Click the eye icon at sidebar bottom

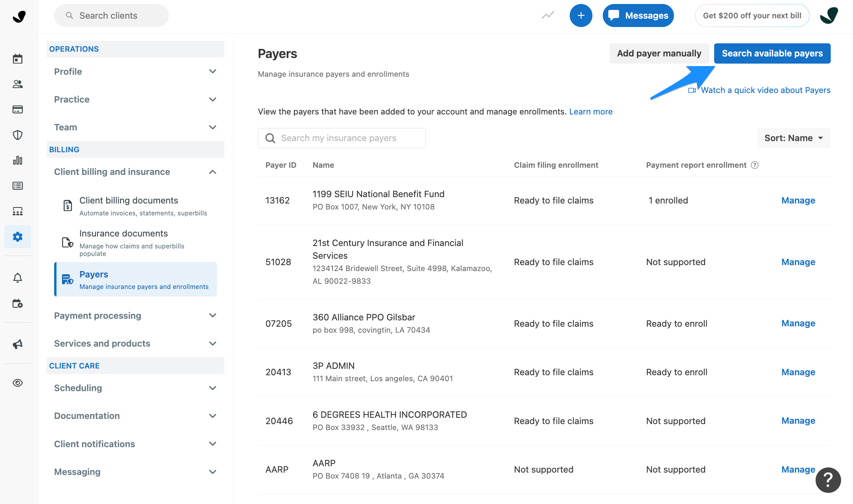click(x=18, y=383)
